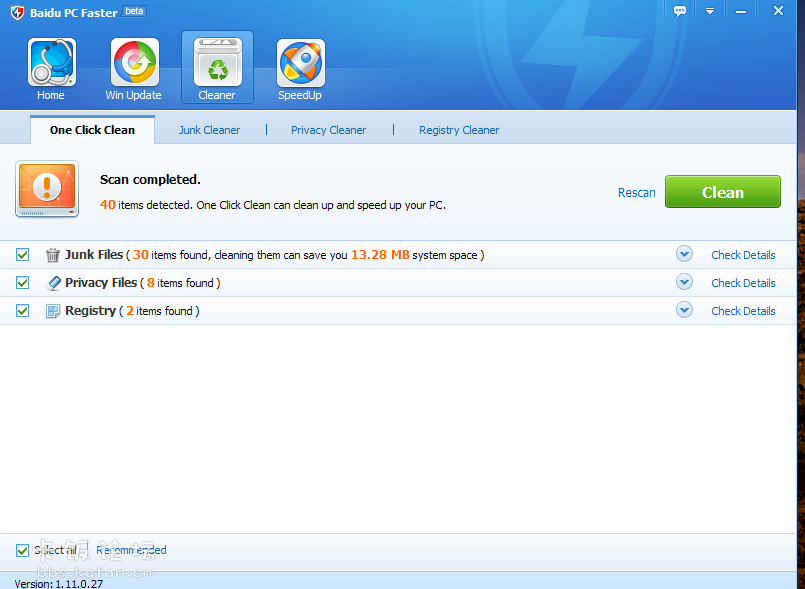Open Check Details for Privacy Files

coord(743,283)
